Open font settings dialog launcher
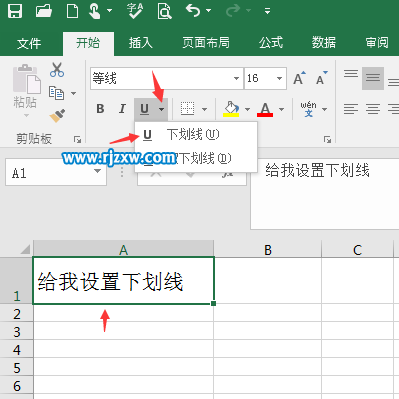 pos(327,140)
